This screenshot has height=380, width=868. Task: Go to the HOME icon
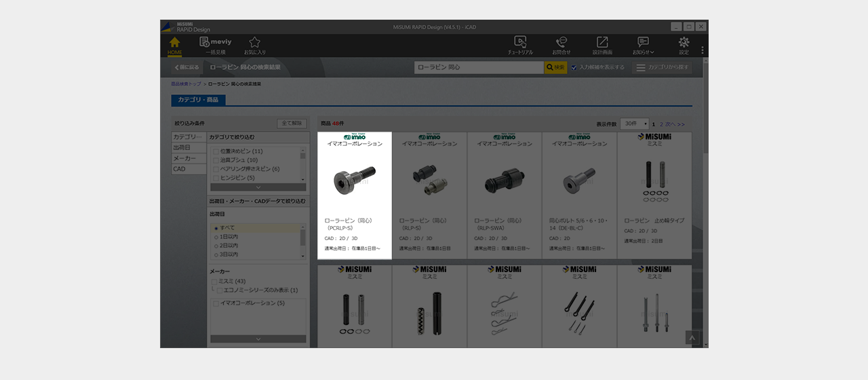pyautogui.click(x=174, y=45)
